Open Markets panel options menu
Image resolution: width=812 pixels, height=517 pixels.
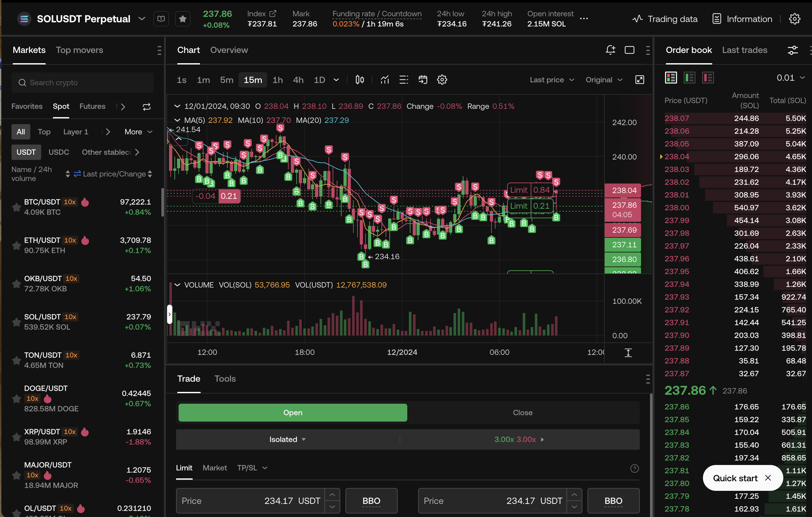pyautogui.click(x=159, y=50)
